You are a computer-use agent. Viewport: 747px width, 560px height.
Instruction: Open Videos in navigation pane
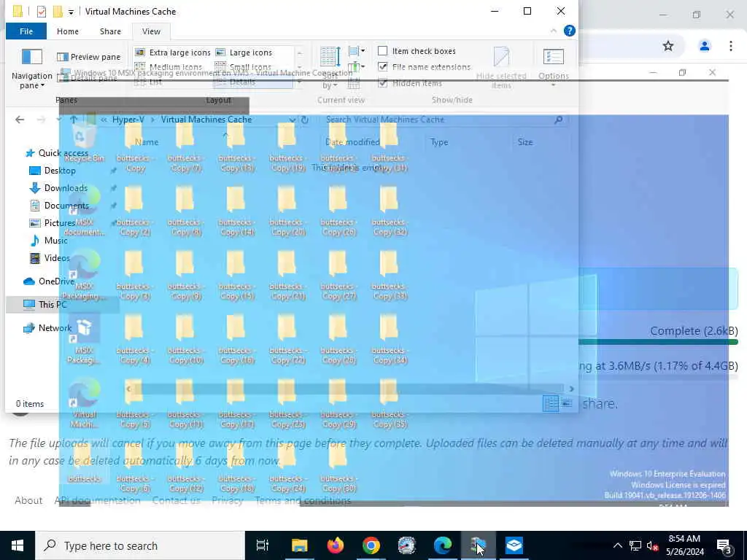57,258
